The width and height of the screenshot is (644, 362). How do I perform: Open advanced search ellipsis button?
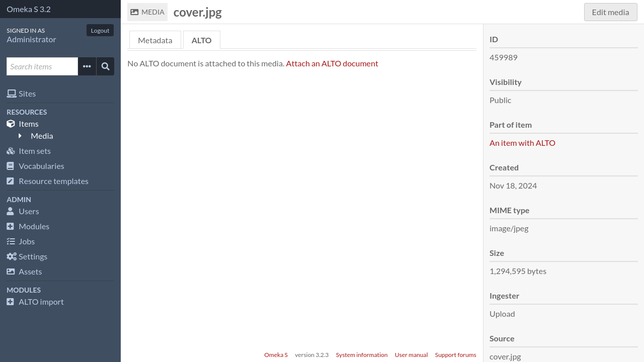click(x=87, y=66)
